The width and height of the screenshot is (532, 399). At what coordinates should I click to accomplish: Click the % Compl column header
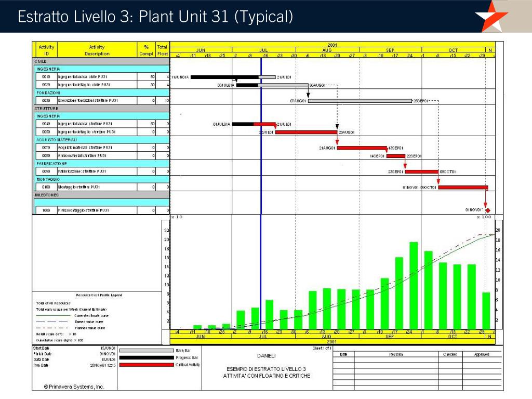tap(146, 50)
